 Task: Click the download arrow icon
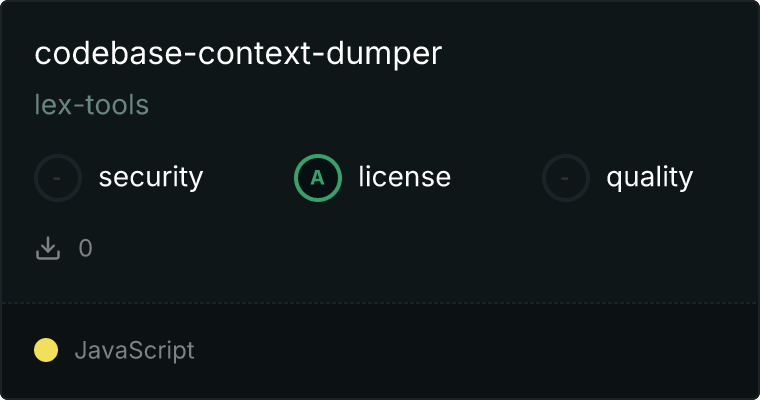(x=48, y=248)
